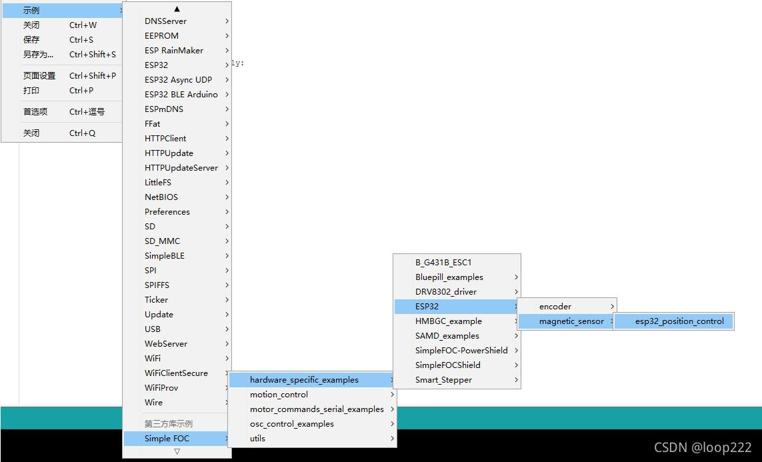Open esp32_position_control example sketch
This screenshot has width=762, height=462.
pyautogui.click(x=674, y=321)
